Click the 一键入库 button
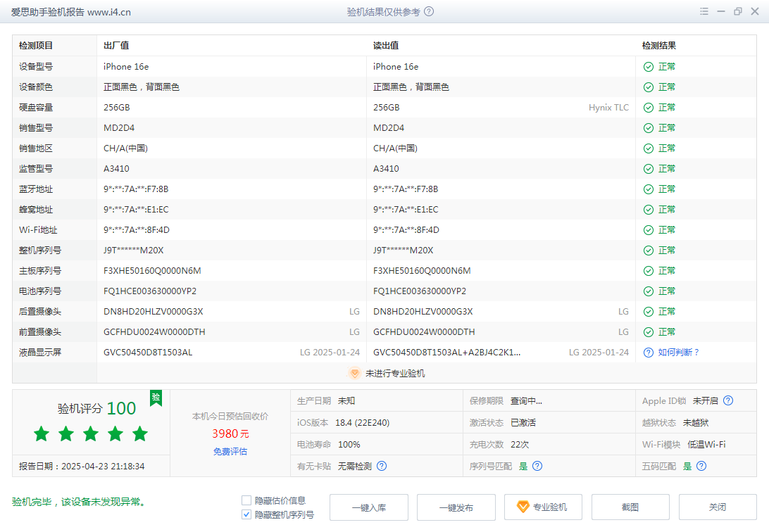Screen dimensions: 769x532 369,507
